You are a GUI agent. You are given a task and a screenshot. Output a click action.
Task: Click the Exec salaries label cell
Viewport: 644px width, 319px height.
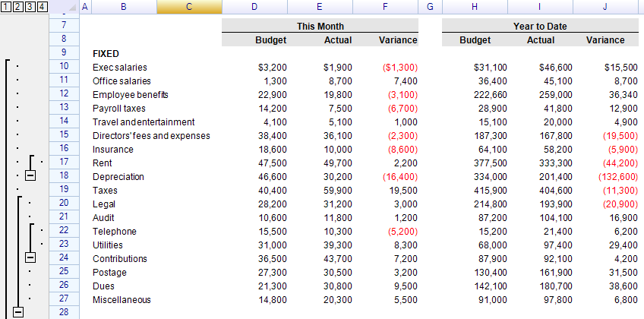[x=119, y=68]
